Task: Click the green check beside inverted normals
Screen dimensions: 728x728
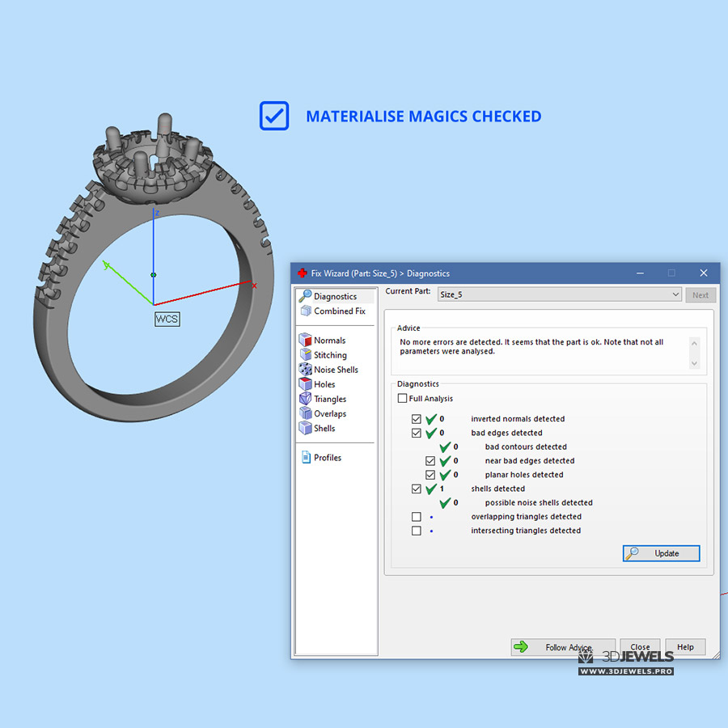Action: 431,419
